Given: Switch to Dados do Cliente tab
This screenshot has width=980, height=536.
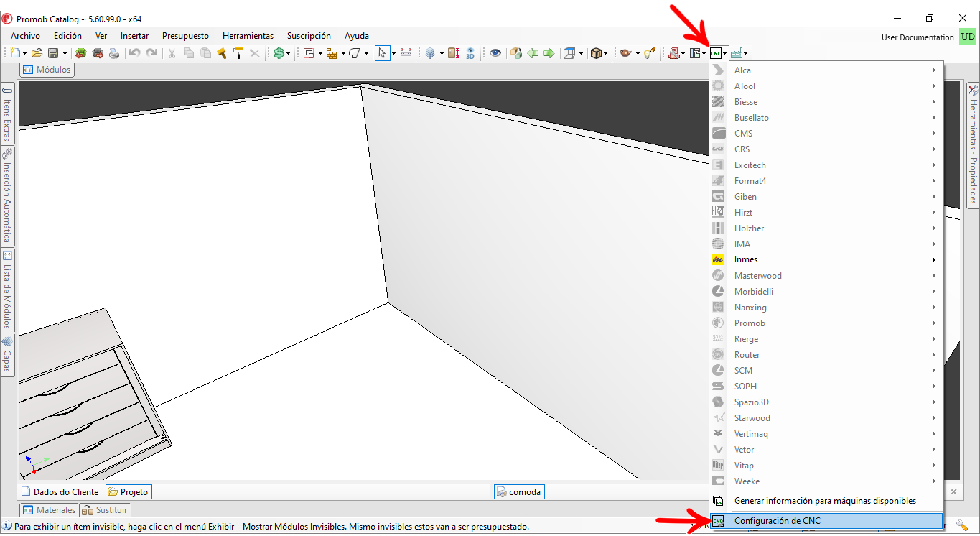Looking at the screenshot, I should pos(60,492).
